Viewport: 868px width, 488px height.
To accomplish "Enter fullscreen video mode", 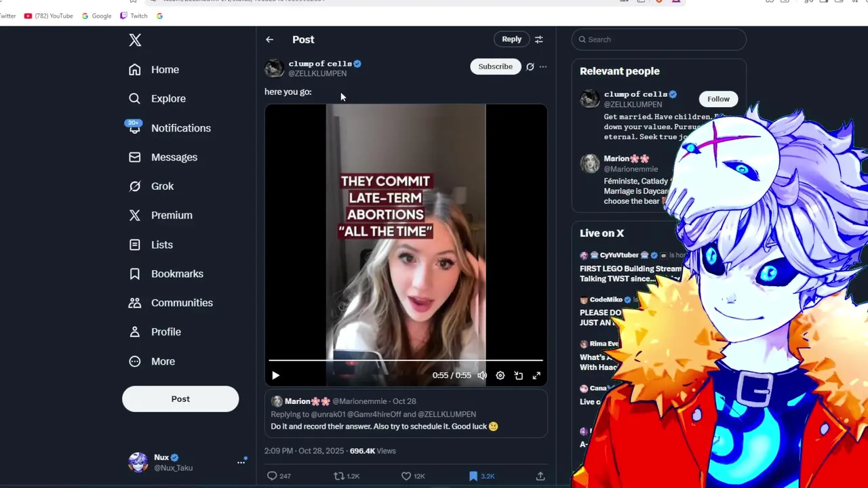I will pos(536,375).
